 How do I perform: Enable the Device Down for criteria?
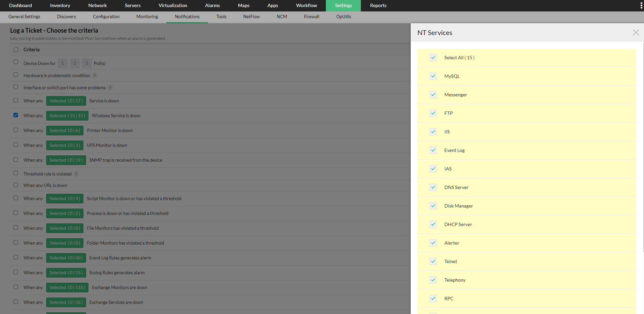(15, 62)
